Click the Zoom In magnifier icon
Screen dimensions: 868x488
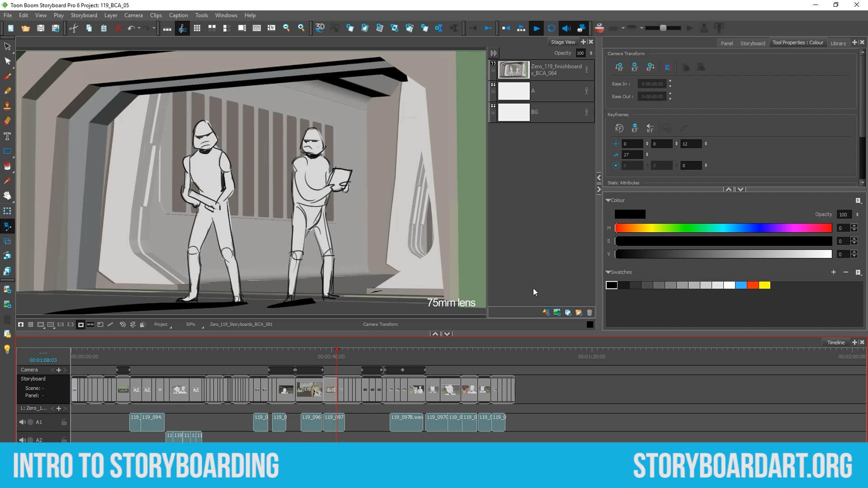[x=301, y=28]
